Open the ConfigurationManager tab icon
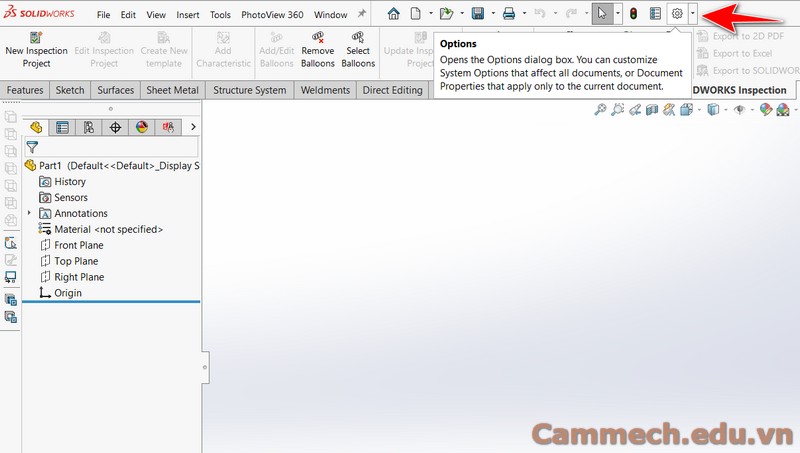This screenshot has width=800, height=453. tap(89, 127)
